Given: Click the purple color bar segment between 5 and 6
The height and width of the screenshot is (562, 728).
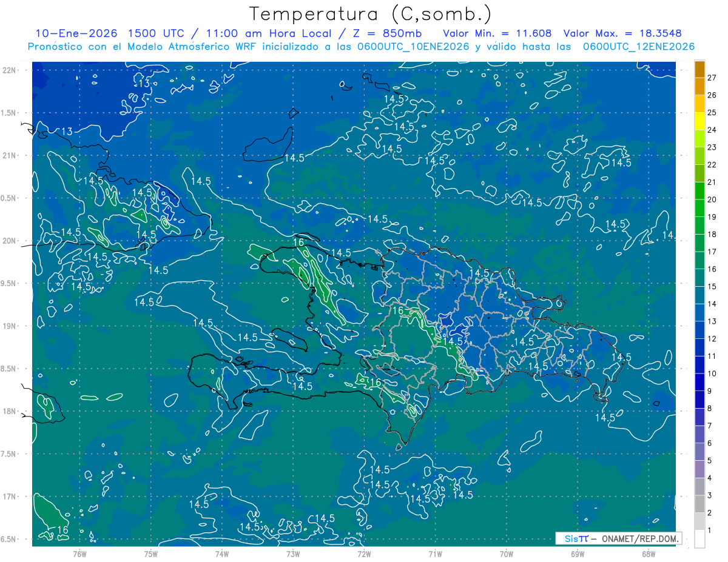Looking at the screenshot, I should pos(699,452).
